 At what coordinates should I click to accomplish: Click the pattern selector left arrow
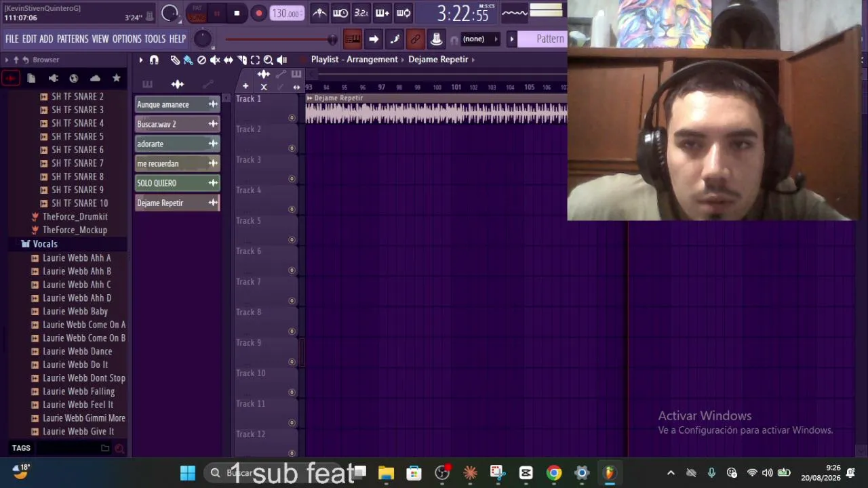tap(512, 39)
